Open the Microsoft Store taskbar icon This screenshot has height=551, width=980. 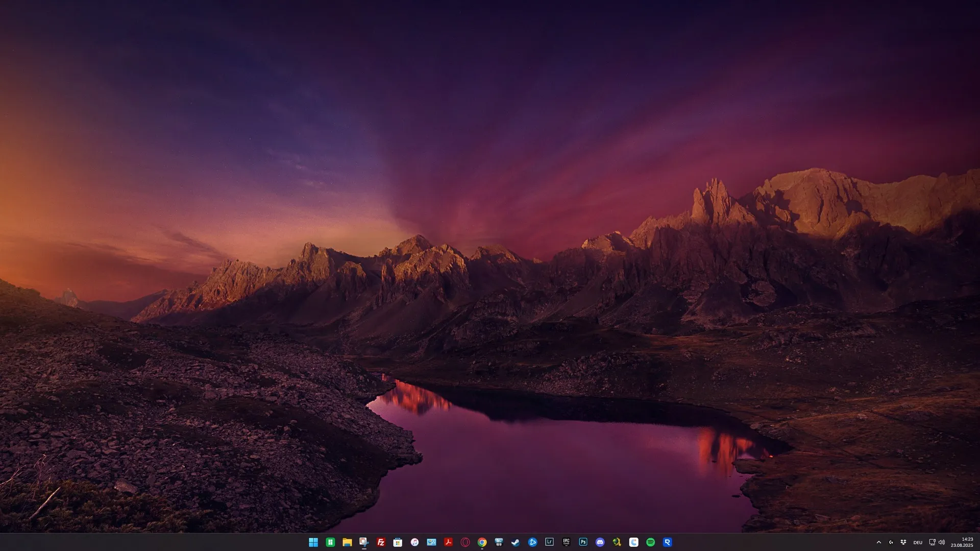point(398,542)
